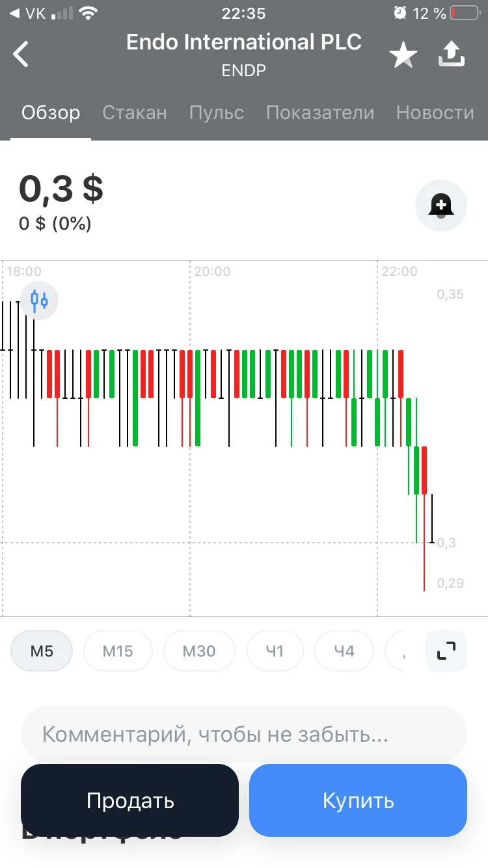Focus the Комментарий note input field
The width and height of the screenshot is (488, 868).
(x=244, y=735)
